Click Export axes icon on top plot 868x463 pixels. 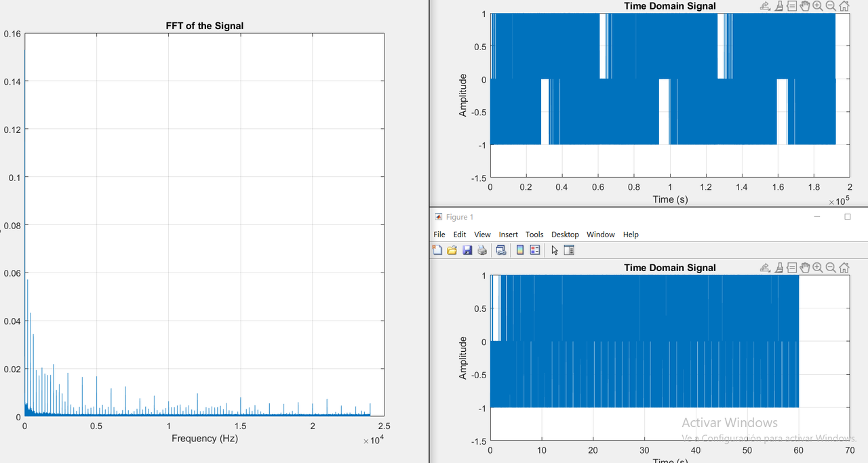pos(766,6)
